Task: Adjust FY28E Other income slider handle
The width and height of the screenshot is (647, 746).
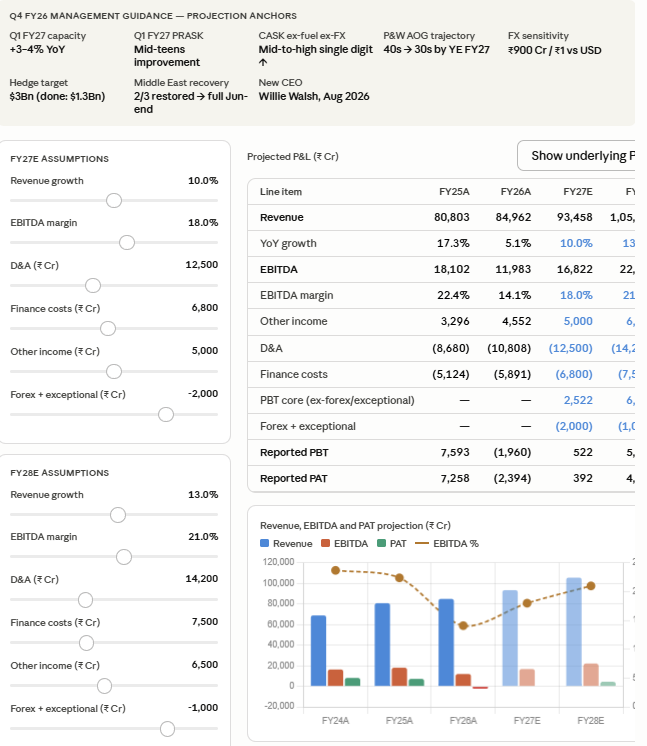Action: coord(104,686)
